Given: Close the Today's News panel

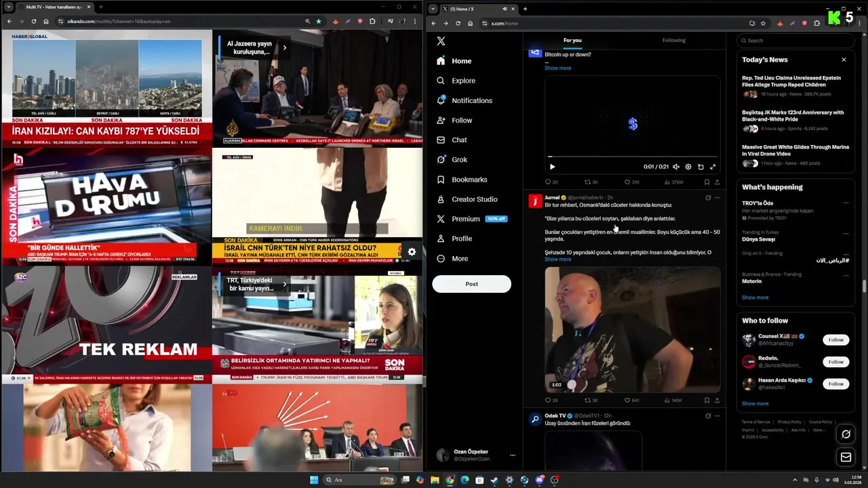Looking at the screenshot, I should (x=844, y=60).
